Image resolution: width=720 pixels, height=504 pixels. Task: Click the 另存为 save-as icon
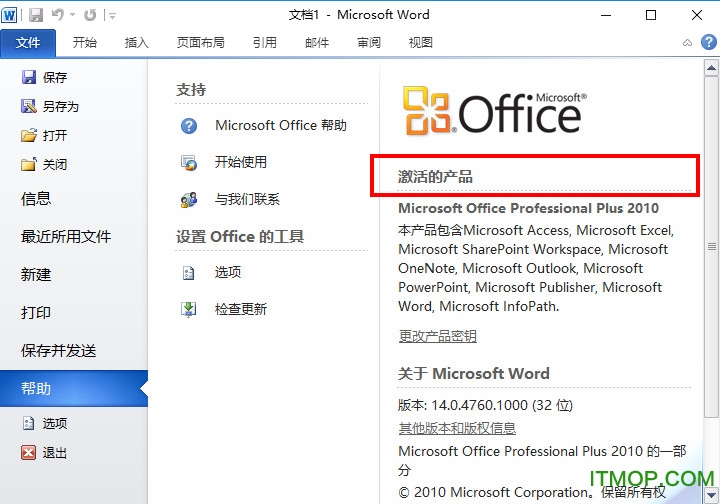[28, 106]
